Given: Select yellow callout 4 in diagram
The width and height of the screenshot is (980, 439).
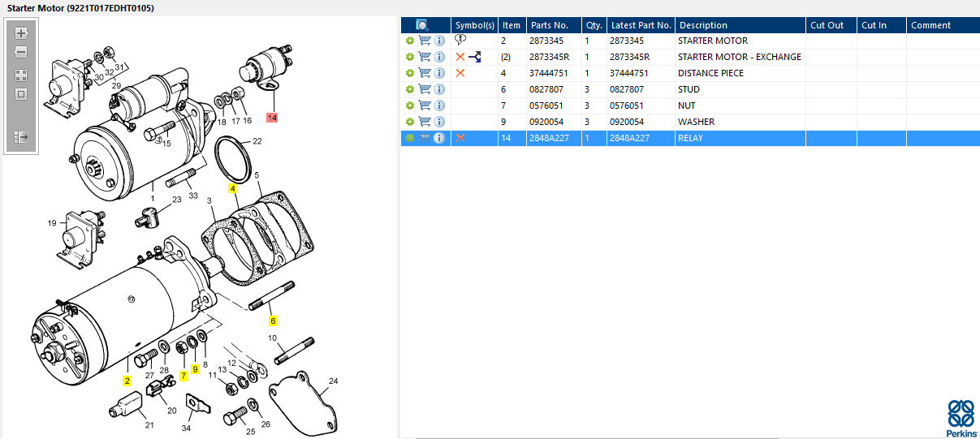Looking at the screenshot, I should point(233,188).
